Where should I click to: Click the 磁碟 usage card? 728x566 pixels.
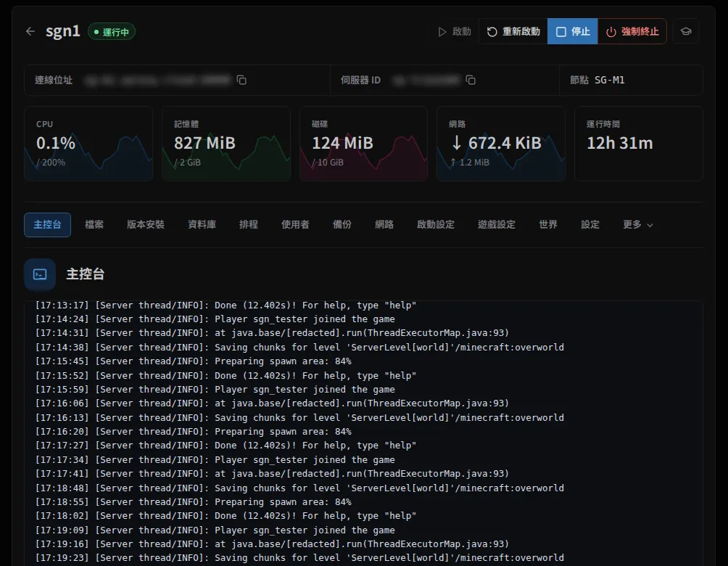[363, 144]
